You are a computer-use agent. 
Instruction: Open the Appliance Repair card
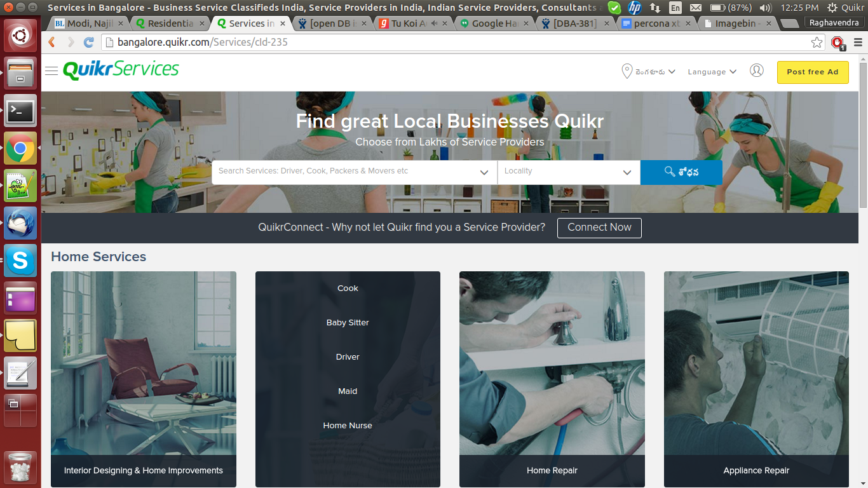click(x=756, y=379)
